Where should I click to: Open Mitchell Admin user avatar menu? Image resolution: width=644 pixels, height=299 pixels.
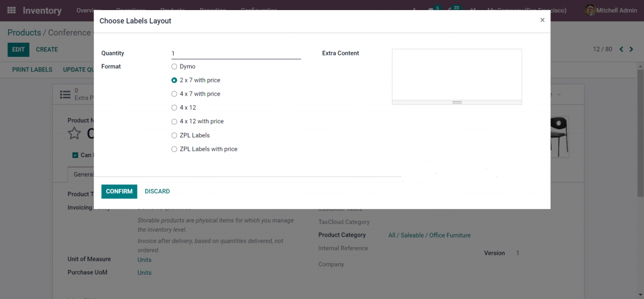pos(590,10)
